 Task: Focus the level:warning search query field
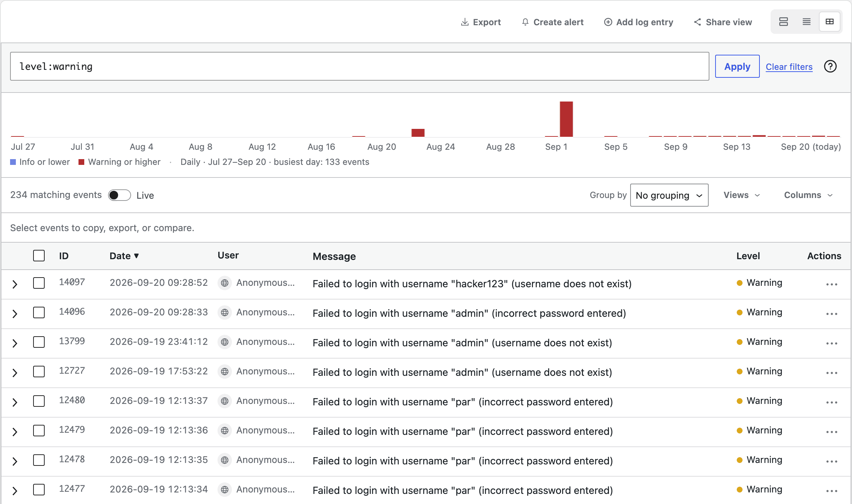[359, 66]
